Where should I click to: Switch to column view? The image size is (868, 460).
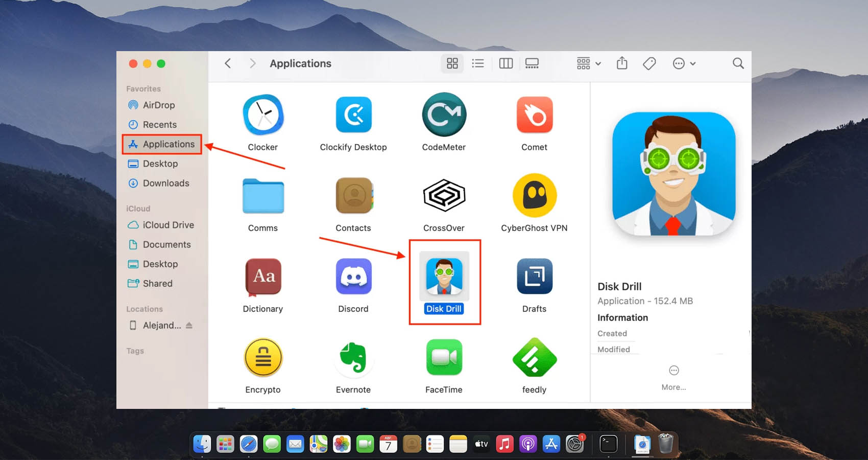click(505, 63)
